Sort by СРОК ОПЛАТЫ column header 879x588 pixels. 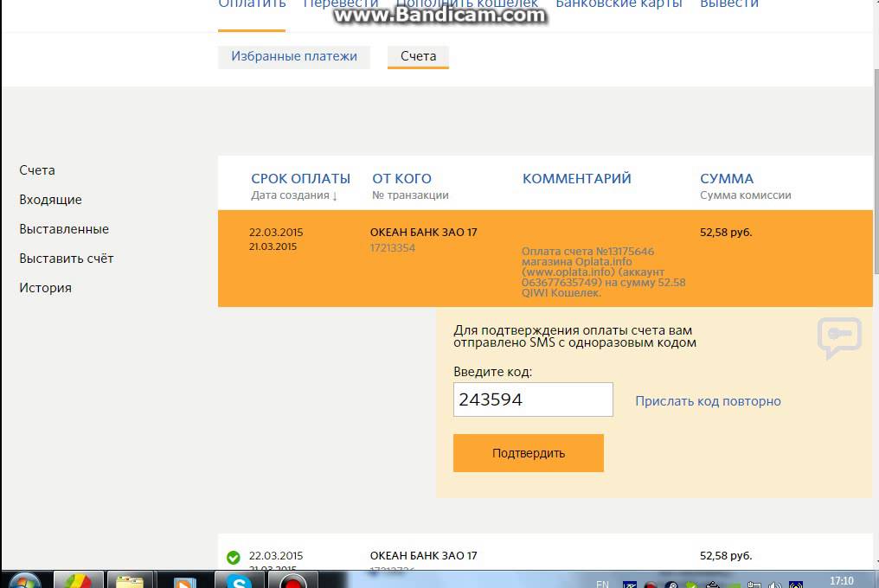point(300,179)
